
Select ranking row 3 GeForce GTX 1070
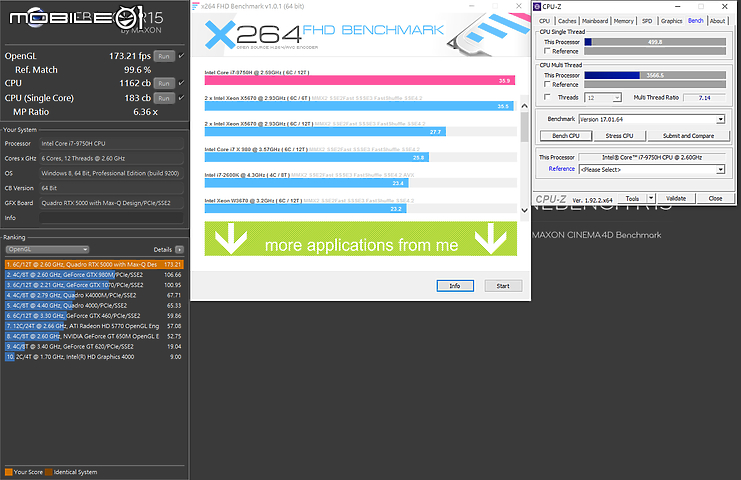point(94,285)
